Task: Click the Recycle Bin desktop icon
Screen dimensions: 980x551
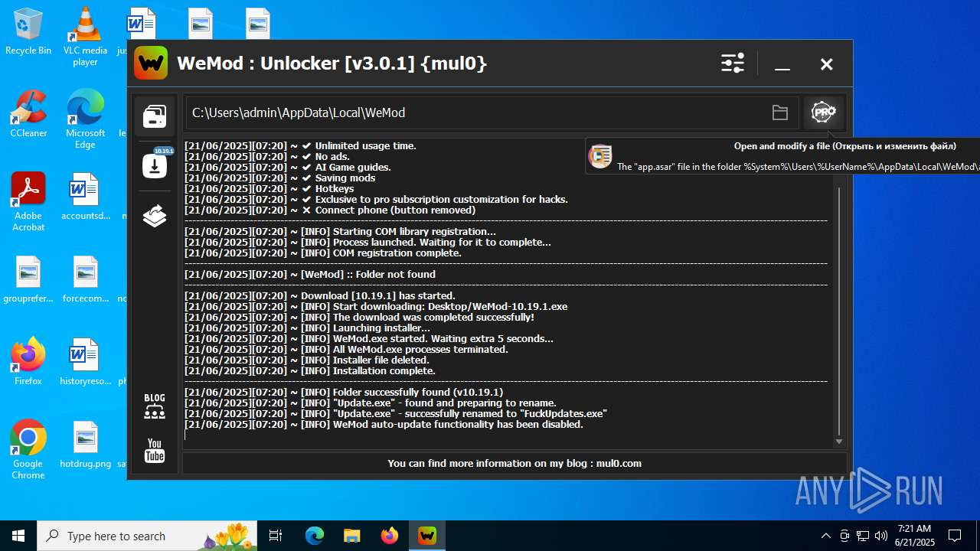Action: (28, 32)
